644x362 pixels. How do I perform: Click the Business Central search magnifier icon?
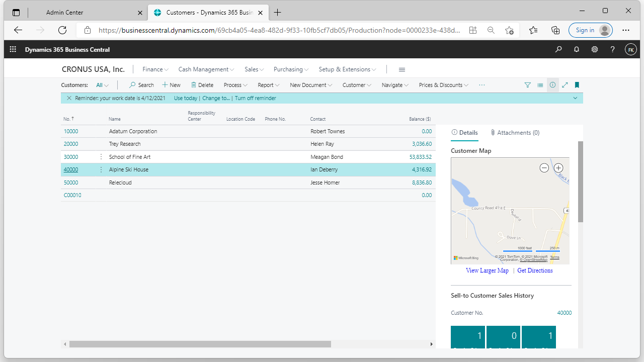(x=558, y=49)
